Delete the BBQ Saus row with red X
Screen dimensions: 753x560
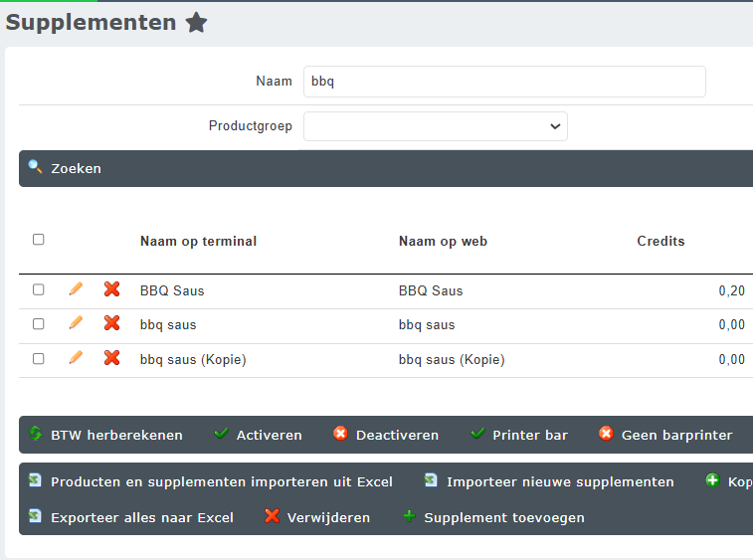112,289
